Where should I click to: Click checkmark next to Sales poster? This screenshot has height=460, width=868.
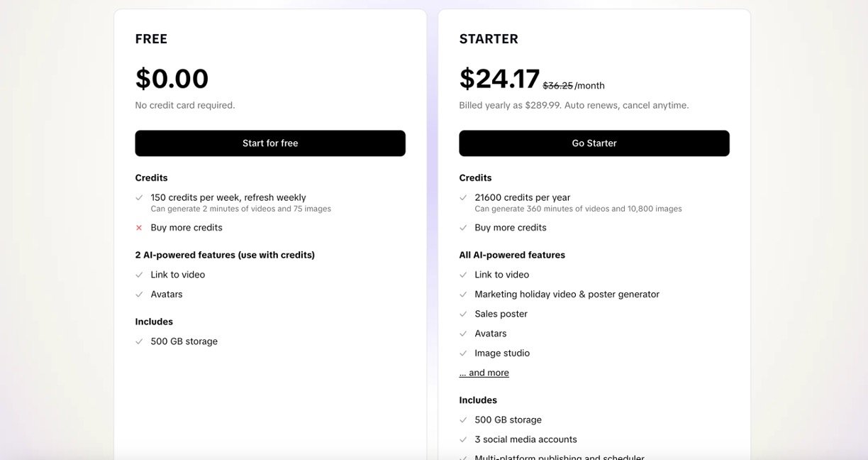(x=463, y=314)
